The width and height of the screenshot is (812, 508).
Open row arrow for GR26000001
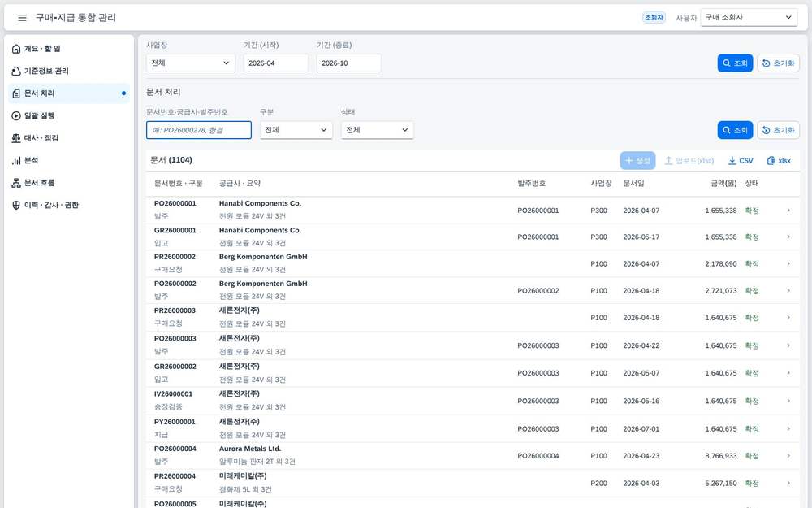point(788,237)
